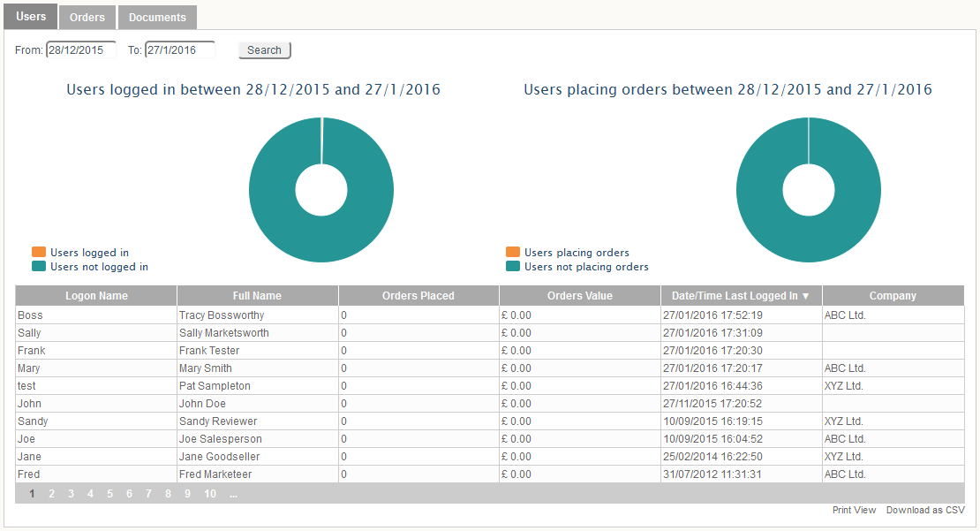Open the Print View link
This screenshot has height=531, width=980.
(854, 510)
